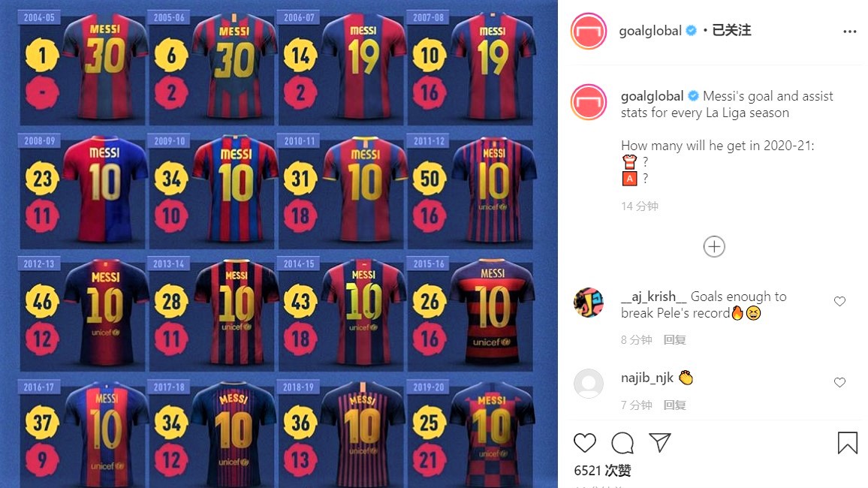
Task: Open __aj_krish__'s profile avatar
Action: (x=589, y=302)
